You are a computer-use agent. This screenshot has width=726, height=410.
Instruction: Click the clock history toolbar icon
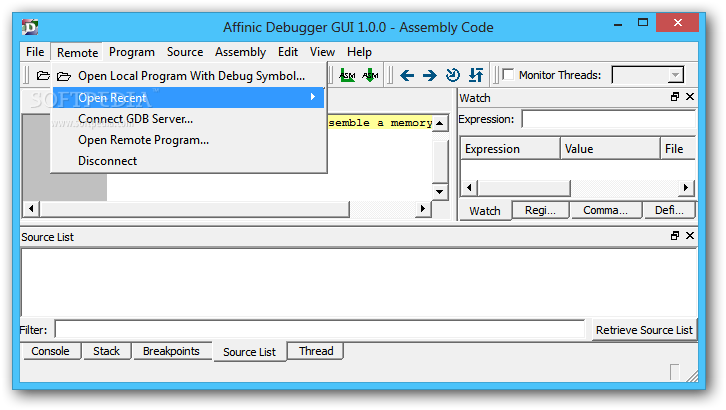tap(453, 75)
